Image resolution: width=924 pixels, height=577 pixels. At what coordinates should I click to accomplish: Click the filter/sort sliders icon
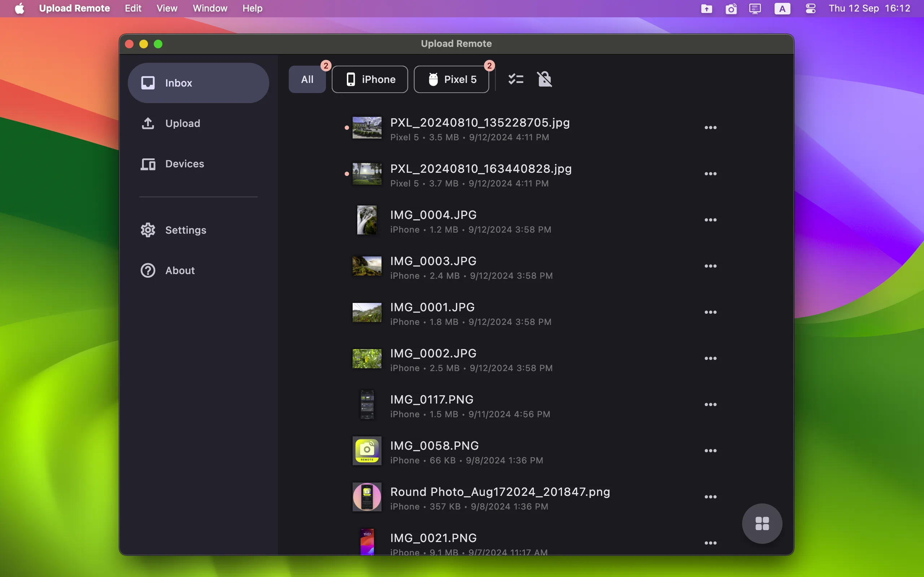click(515, 79)
